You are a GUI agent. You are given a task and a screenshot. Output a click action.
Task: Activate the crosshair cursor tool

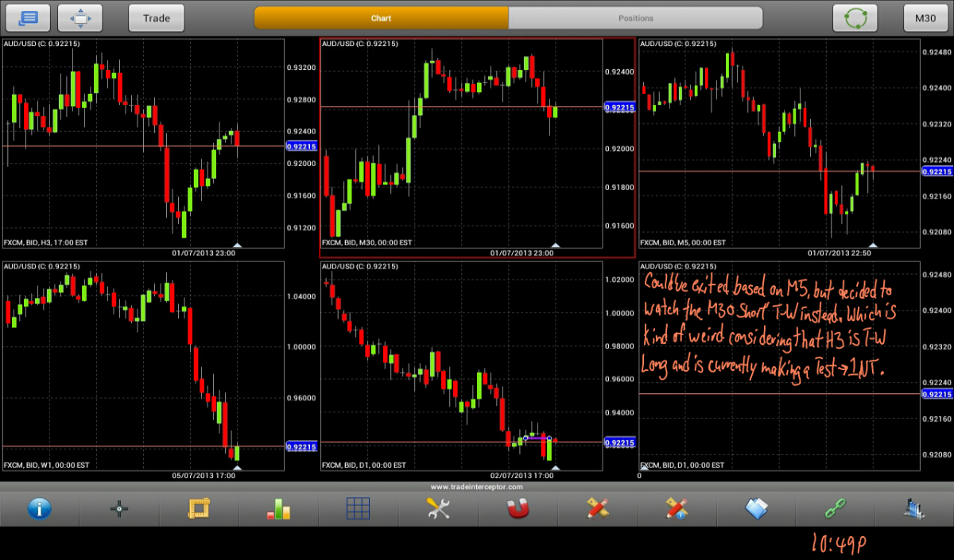point(119,509)
